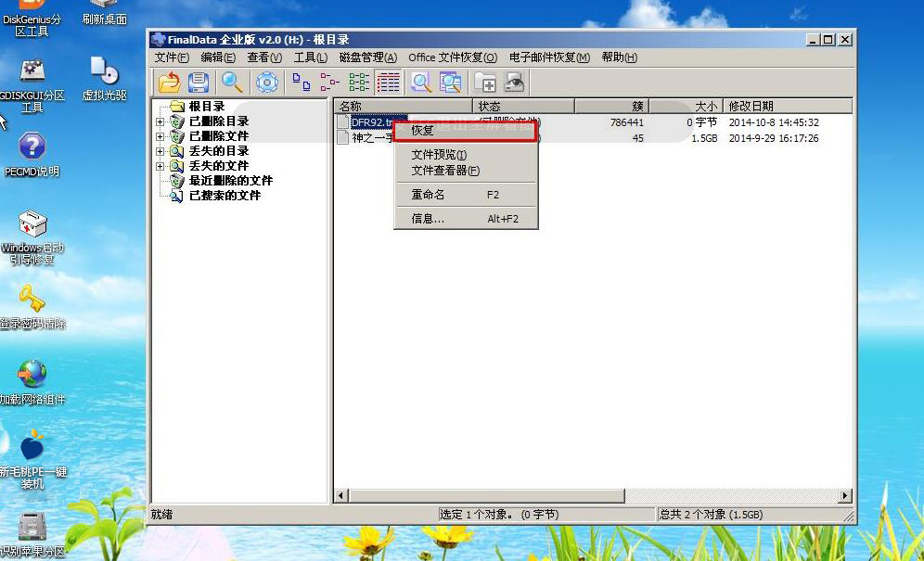Launch 新毛桃PE一键装机 desktop icon
The width and height of the screenshot is (924, 561).
click(32, 460)
